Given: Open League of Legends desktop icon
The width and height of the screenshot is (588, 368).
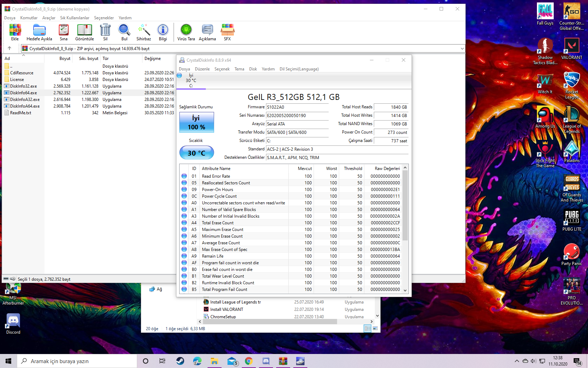Looking at the screenshot, I should pyautogui.click(x=572, y=120).
